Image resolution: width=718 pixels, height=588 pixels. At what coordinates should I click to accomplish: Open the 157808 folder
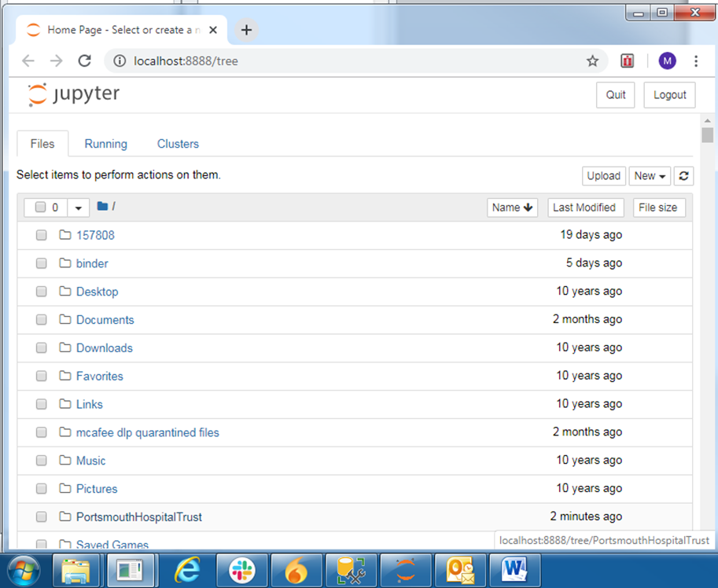tap(95, 235)
